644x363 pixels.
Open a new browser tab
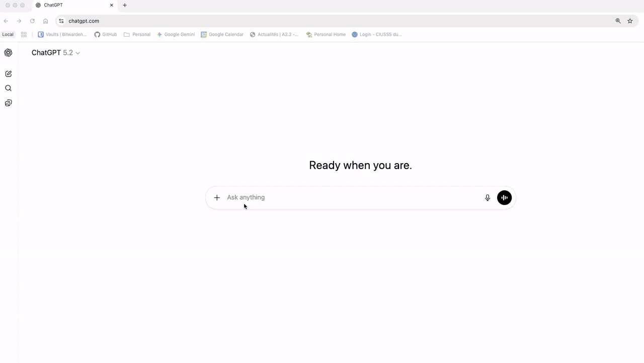[125, 5]
